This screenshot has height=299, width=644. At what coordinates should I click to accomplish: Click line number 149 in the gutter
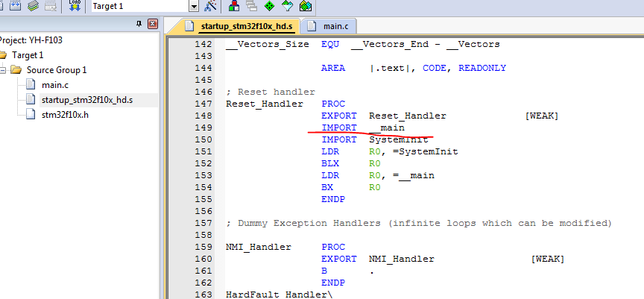click(x=203, y=128)
